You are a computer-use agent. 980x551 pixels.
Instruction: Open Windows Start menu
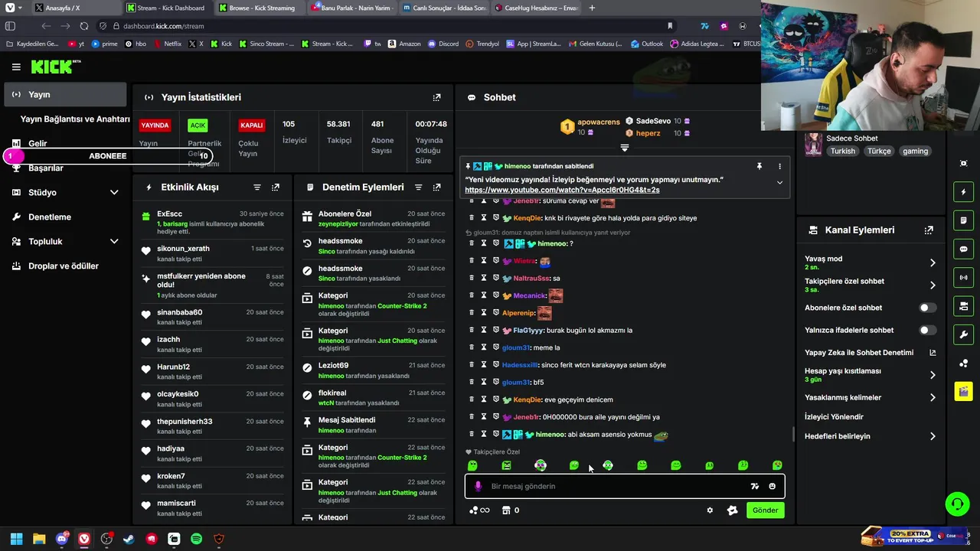[x=16, y=539]
